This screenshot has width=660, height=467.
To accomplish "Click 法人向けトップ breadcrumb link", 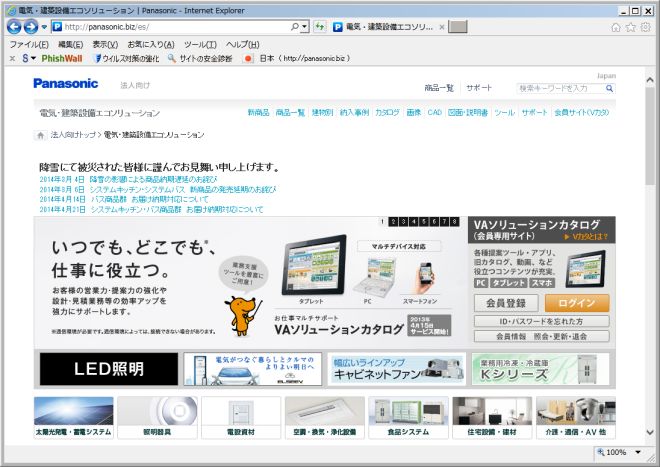I will click(x=73, y=135).
